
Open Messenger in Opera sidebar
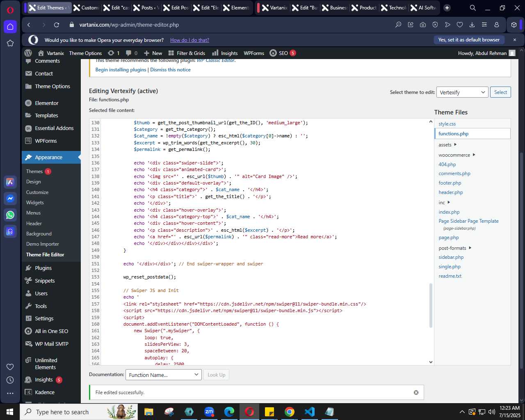10,199
